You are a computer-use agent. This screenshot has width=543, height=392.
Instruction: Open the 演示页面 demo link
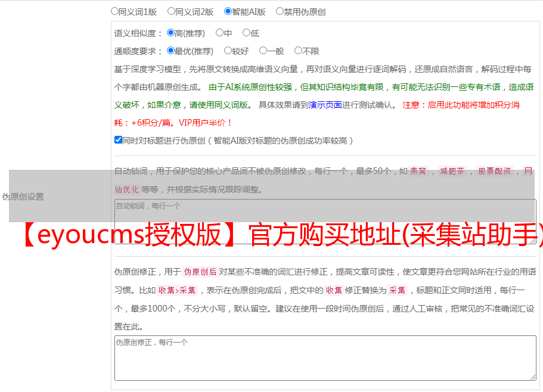point(325,105)
